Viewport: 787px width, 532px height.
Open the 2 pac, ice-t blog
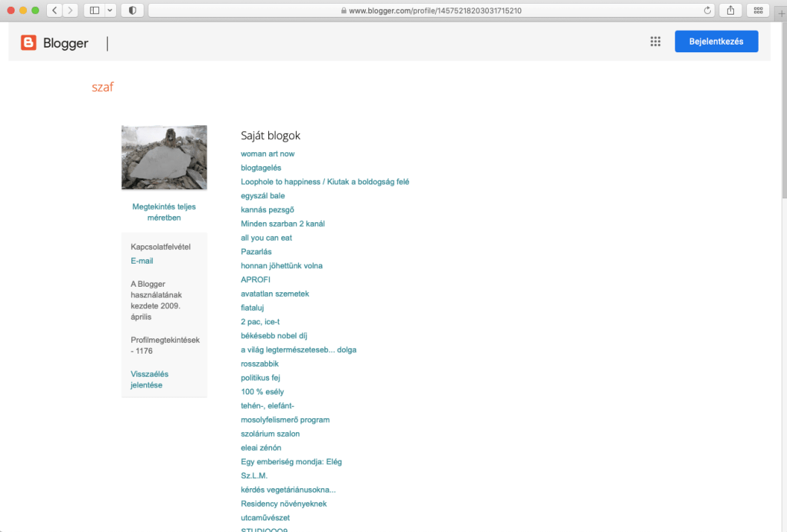coord(260,321)
